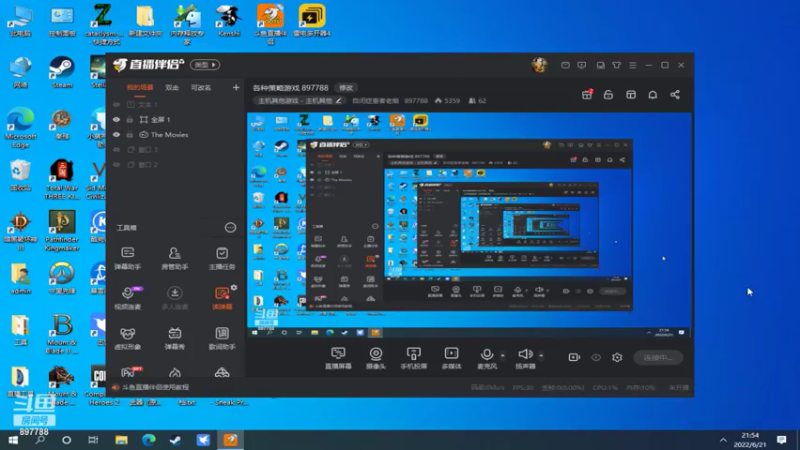Click the lock icon in header
The image size is (800, 450).
pyautogui.click(x=608, y=95)
